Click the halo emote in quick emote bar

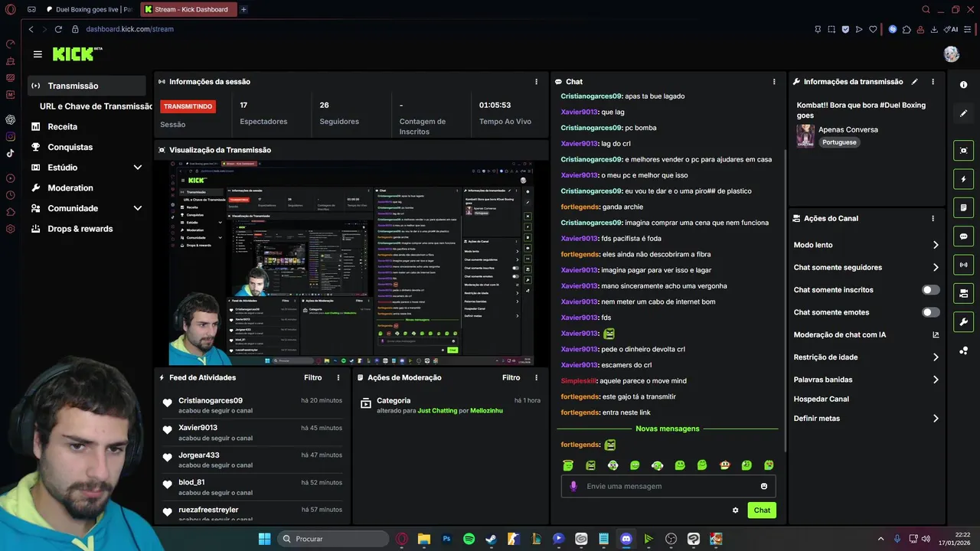567,465
